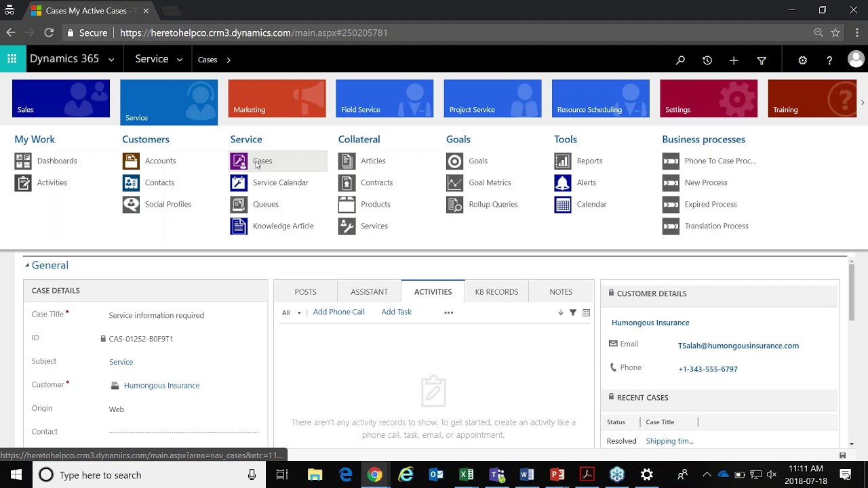Screen dimensions: 868x488
Task: Click the browser address bar
Action: click(x=434, y=33)
